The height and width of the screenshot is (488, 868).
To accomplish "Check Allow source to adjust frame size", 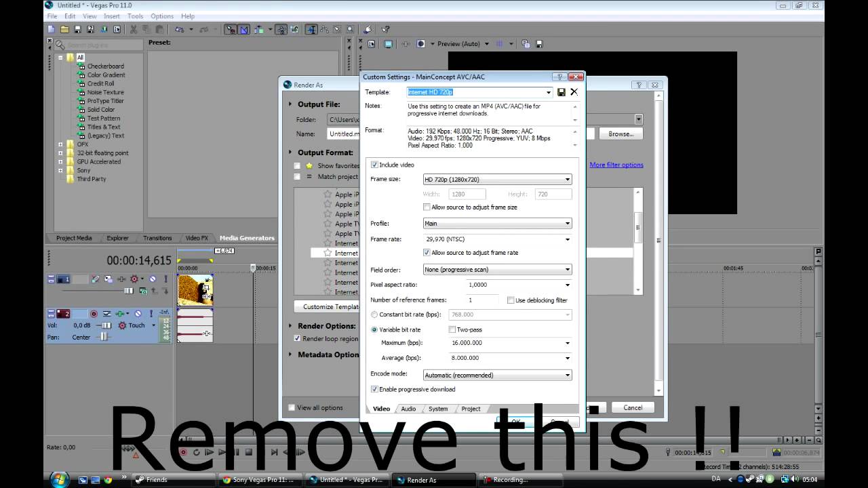I will point(427,207).
